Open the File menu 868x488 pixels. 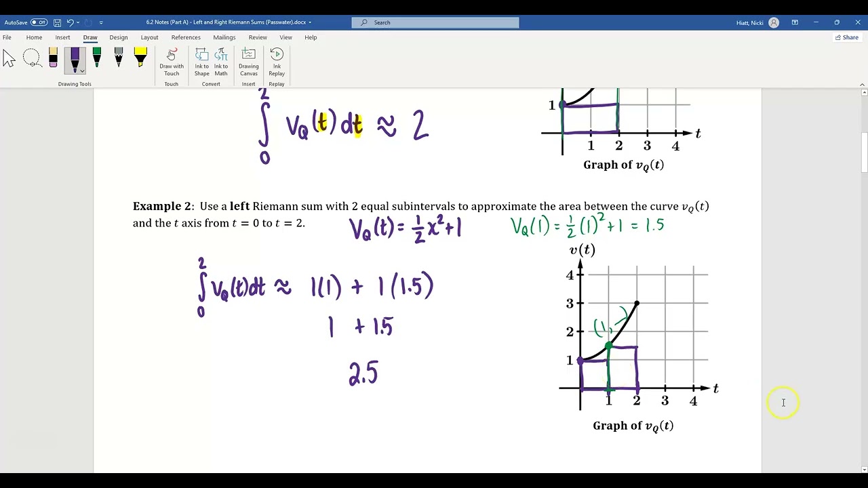pos(7,37)
